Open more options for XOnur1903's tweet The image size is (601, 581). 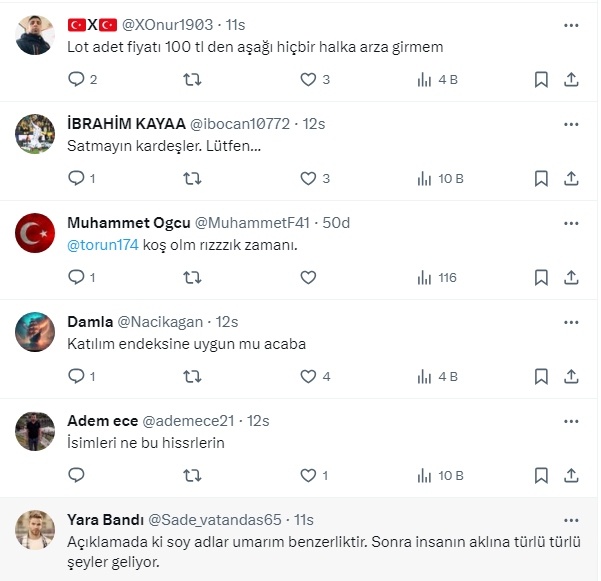pos(571,24)
